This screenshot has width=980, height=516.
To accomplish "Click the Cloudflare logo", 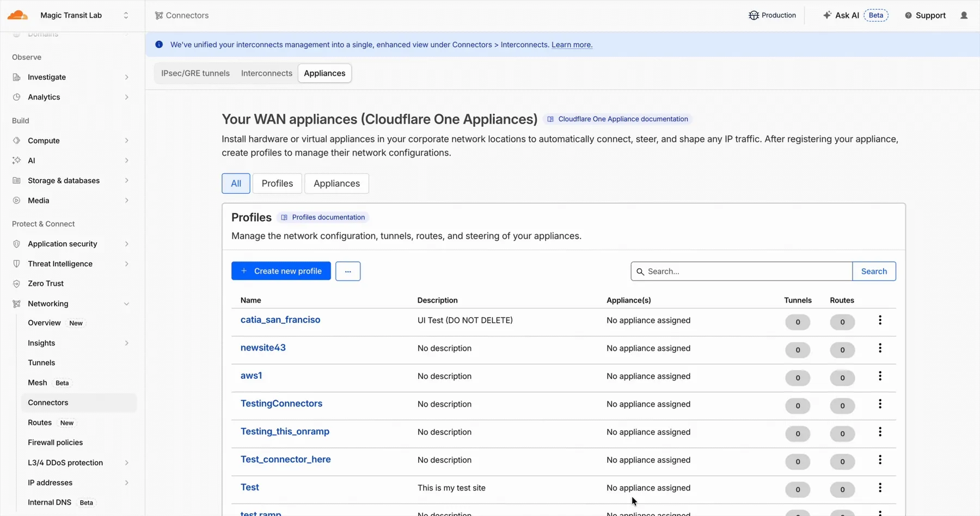I will [17, 15].
